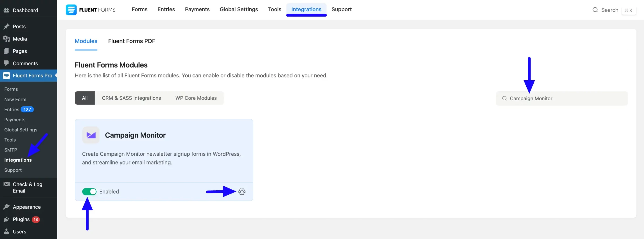The height and width of the screenshot is (239, 644).
Task: Click the Posts pin icon
Action: [x=7, y=26]
